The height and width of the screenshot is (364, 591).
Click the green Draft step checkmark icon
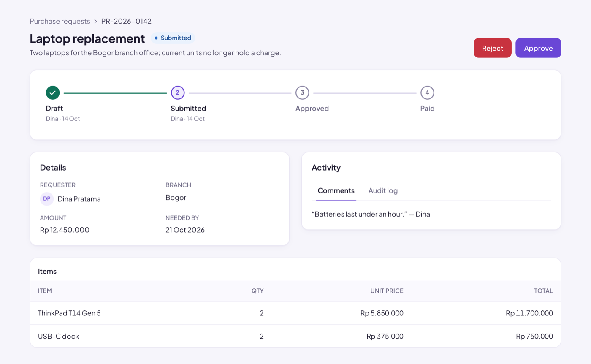[x=53, y=92]
